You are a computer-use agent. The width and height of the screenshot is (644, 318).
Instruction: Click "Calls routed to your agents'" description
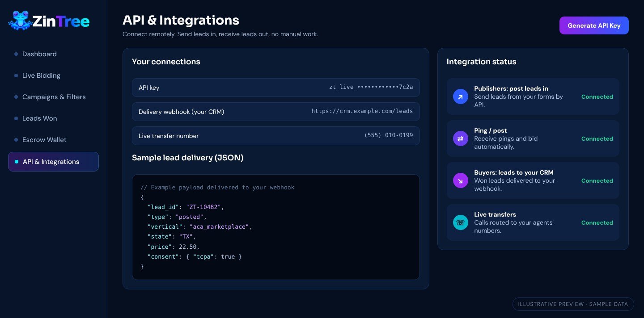(x=514, y=226)
